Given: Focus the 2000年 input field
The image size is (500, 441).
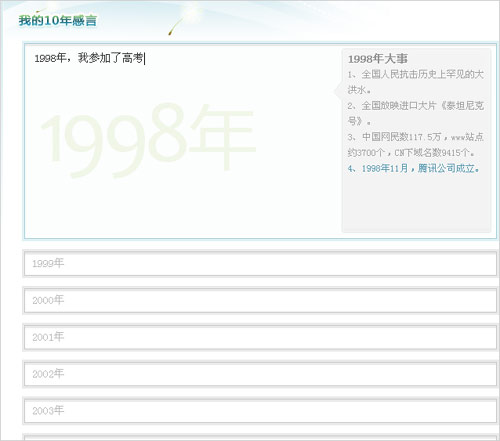Looking at the screenshot, I should pos(260,300).
